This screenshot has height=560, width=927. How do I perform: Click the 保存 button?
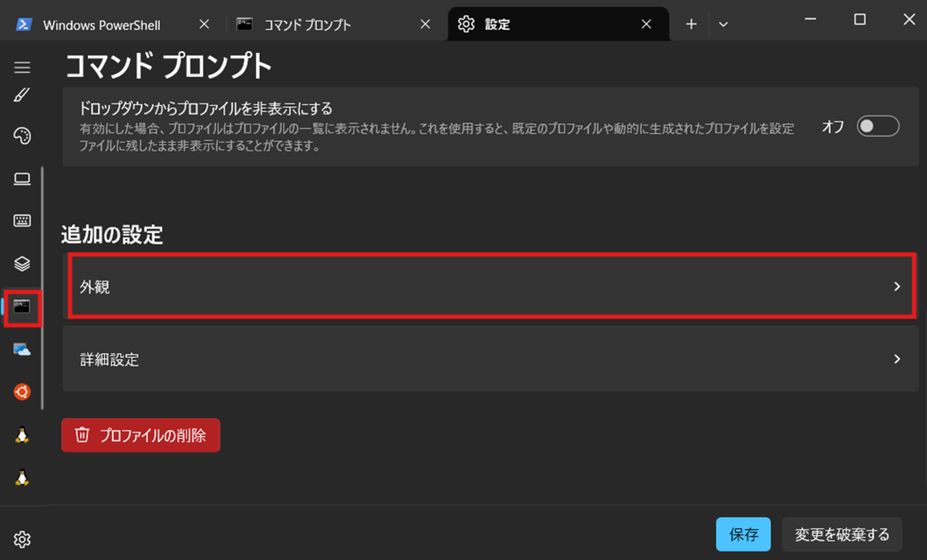pyautogui.click(x=743, y=534)
